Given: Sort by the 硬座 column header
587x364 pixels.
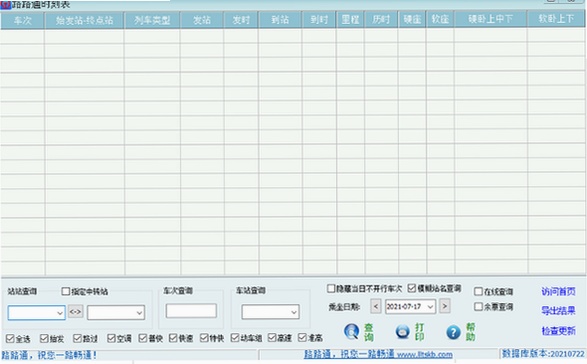Looking at the screenshot, I should pyautogui.click(x=412, y=19).
